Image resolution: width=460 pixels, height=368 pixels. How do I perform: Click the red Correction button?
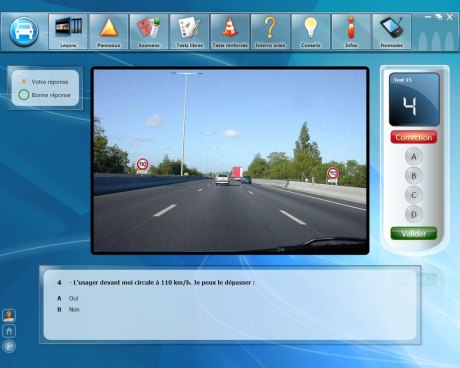(x=414, y=137)
